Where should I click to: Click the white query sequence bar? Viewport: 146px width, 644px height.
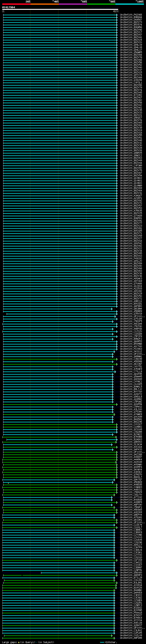pos(60,9)
